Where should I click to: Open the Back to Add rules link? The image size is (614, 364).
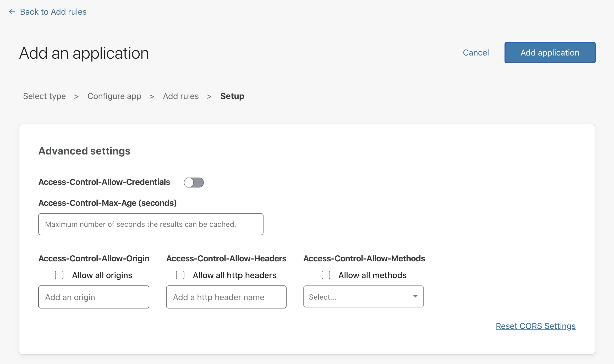click(x=53, y=12)
